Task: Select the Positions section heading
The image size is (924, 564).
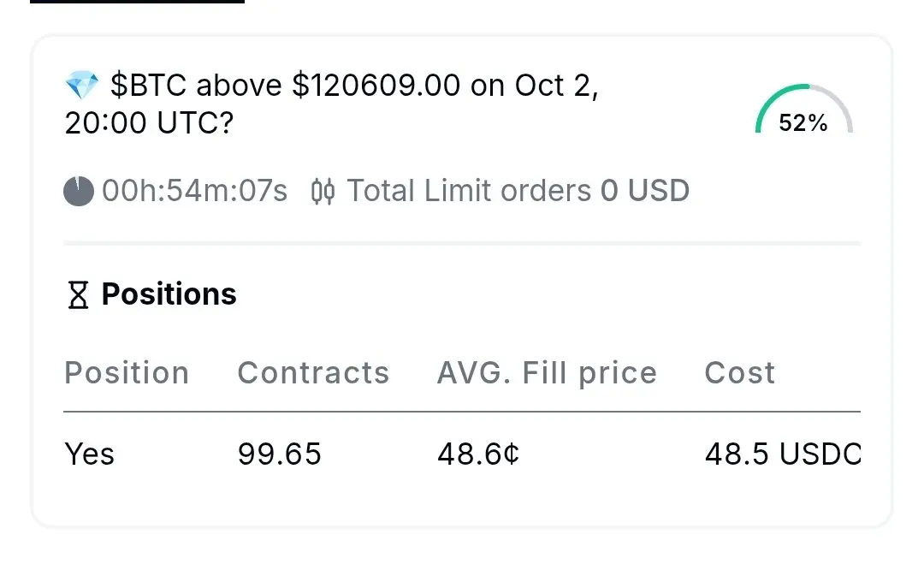Action: click(x=169, y=294)
